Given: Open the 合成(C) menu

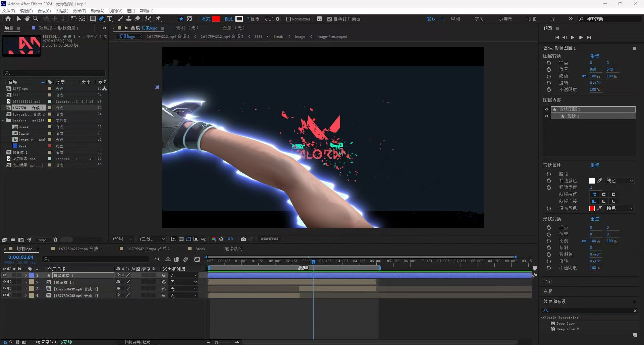Looking at the screenshot, I should coord(44,11).
